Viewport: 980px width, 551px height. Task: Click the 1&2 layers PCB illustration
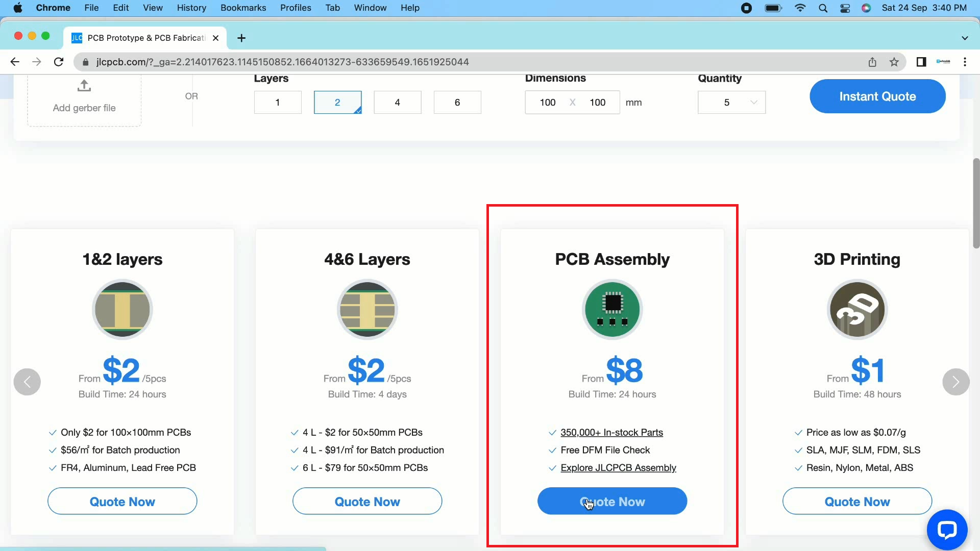click(122, 309)
